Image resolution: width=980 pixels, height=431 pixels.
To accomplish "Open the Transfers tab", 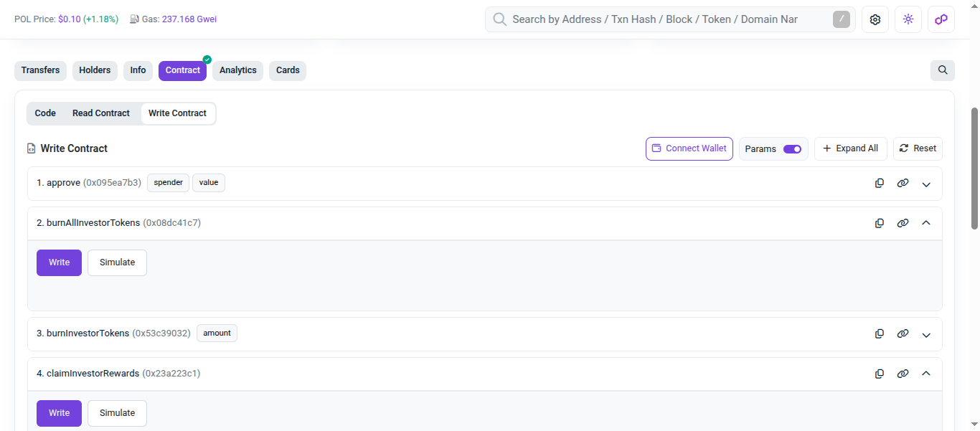I will (40, 70).
